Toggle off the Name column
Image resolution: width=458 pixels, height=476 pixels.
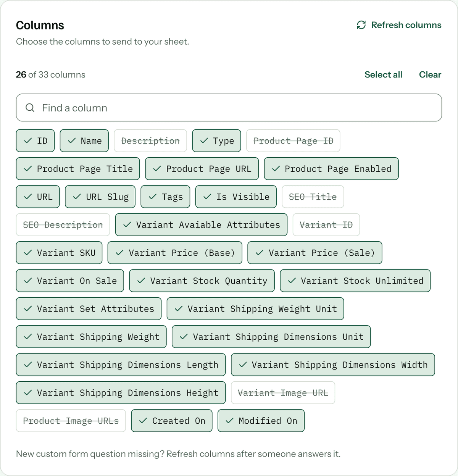(84, 141)
